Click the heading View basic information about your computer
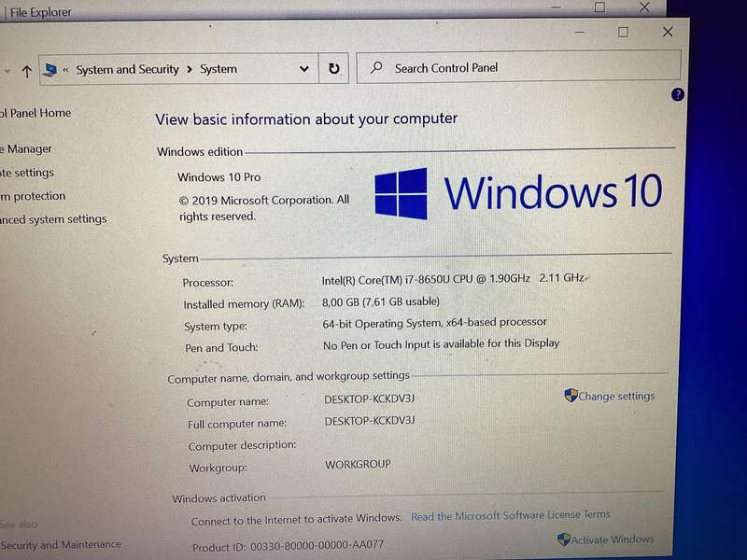Viewport: 747px width, 560px height. click(306, 119)
